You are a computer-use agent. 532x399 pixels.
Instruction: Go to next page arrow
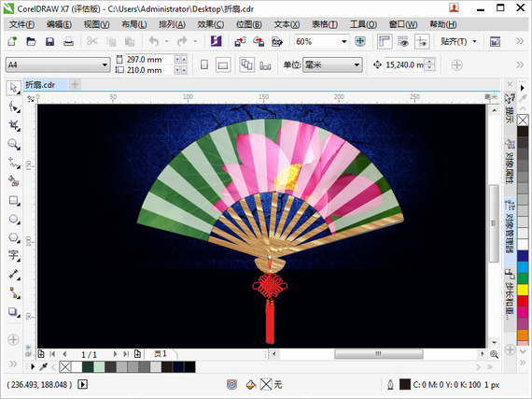pos(115,354)
